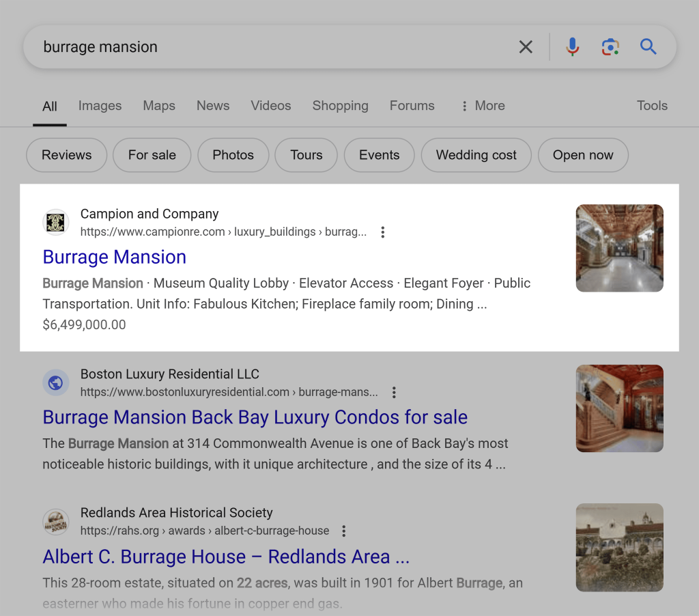Viewport: 699px width, 616px height.
Task: Apply the Reviews filter chip
Action: [x=66, y=155]
